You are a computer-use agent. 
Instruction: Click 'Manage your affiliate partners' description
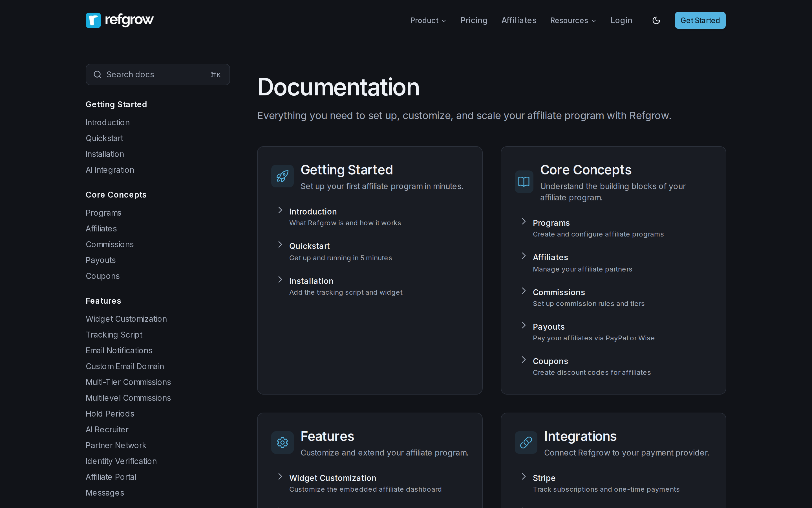[x=582, y=270]
